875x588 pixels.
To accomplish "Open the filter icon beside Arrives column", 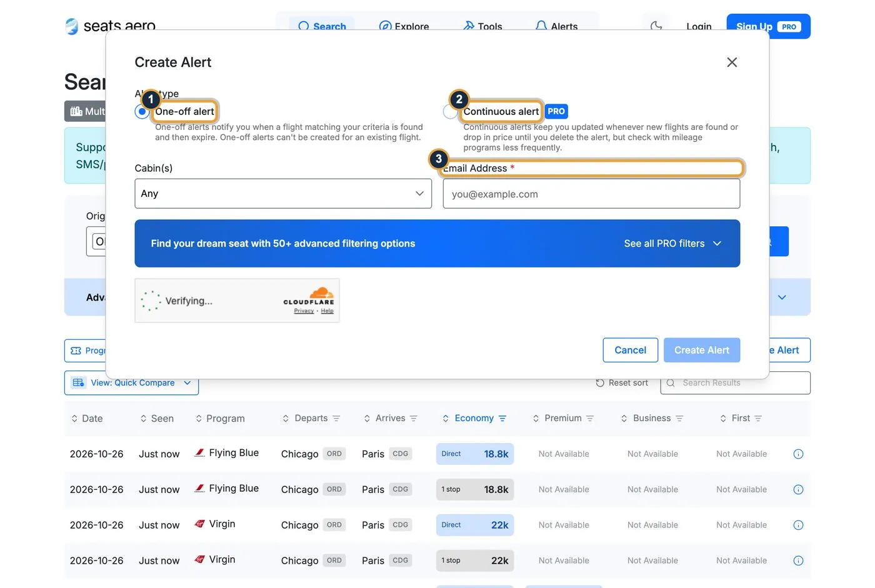I will (x=413, y=419).
